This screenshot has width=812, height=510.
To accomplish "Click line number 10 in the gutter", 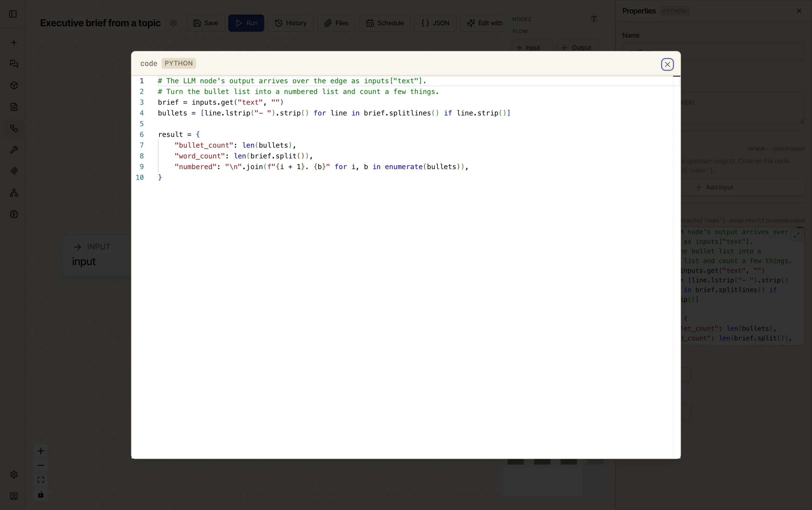I will (x=140, y=178).
